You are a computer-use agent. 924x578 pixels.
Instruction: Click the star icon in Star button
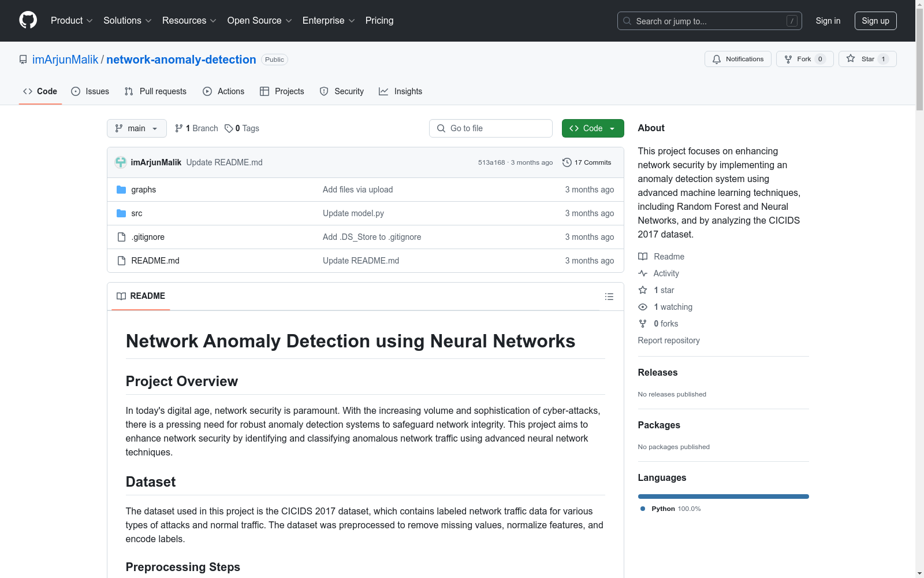tap(851, 58)
